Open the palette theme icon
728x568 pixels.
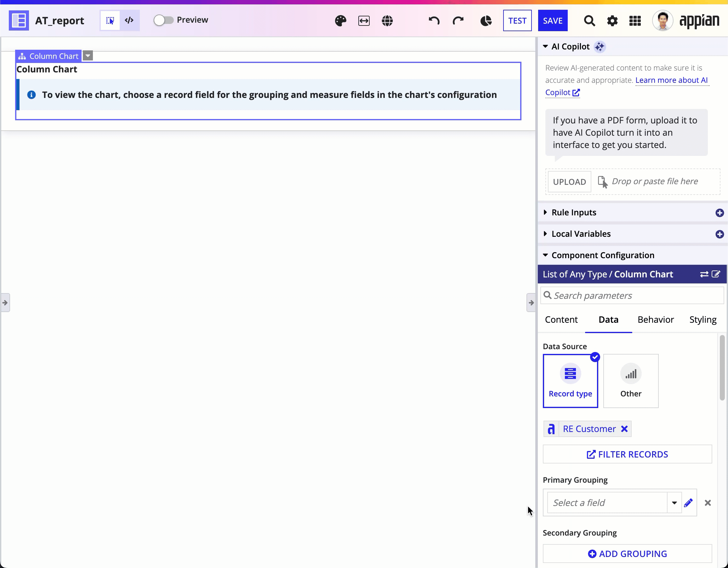[340, 21]
